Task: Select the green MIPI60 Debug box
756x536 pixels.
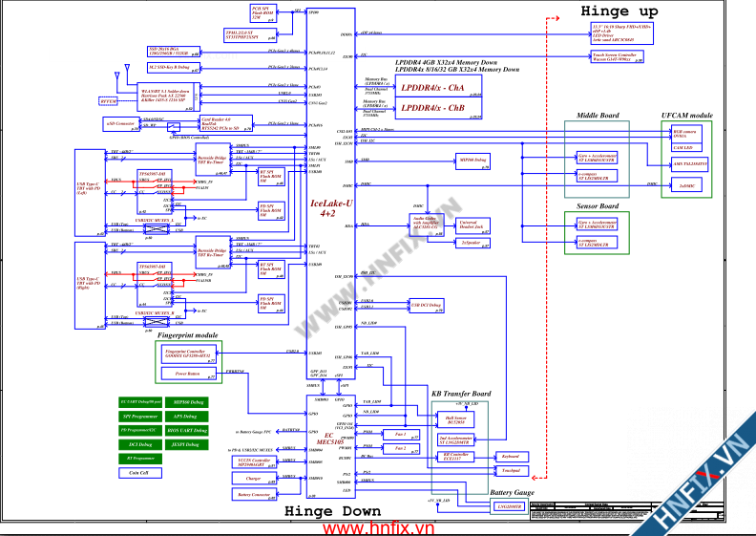Action: click(186, 402)
